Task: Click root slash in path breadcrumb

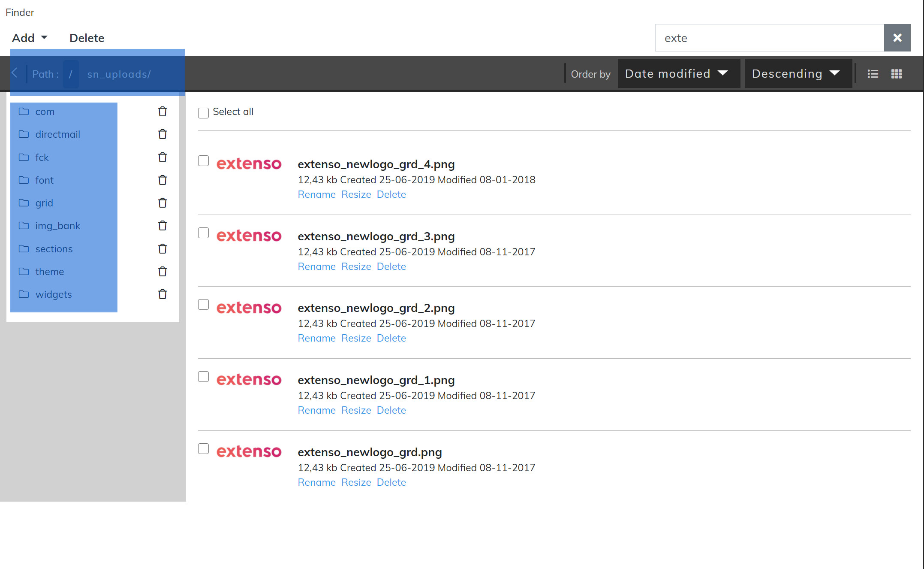Action: (71, 74)
